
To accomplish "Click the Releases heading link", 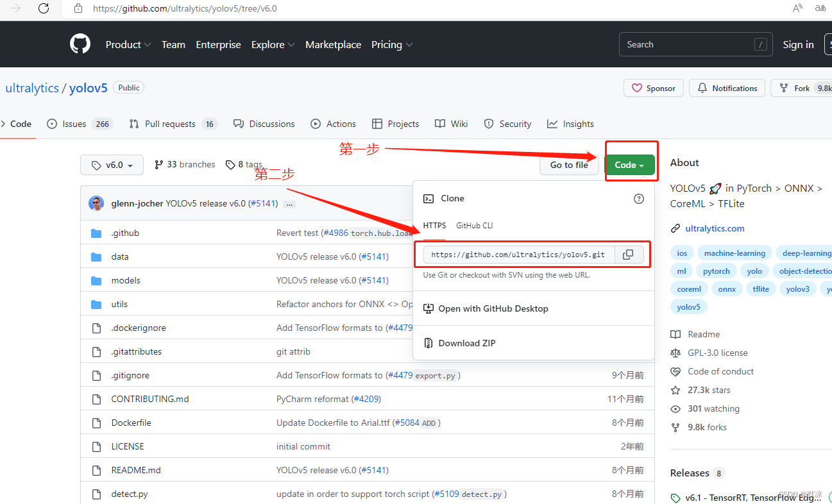I will [x=690, y=473].
